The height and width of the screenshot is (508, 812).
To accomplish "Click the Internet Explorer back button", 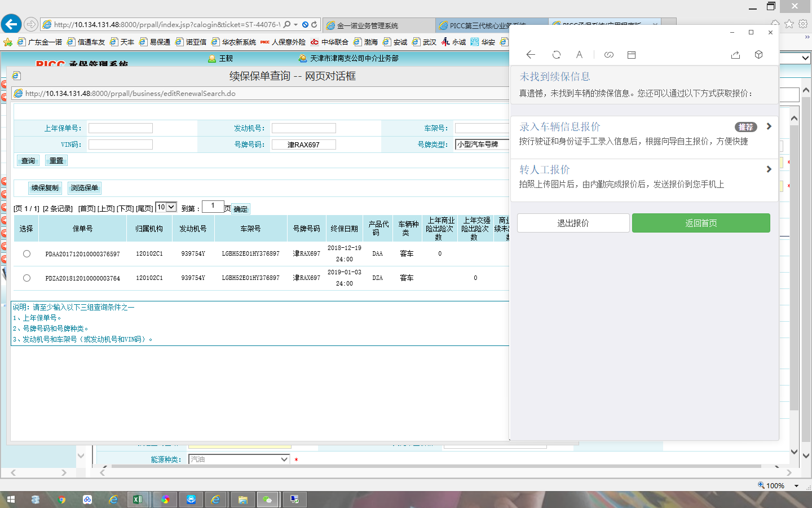I will (x=11, y=24).
